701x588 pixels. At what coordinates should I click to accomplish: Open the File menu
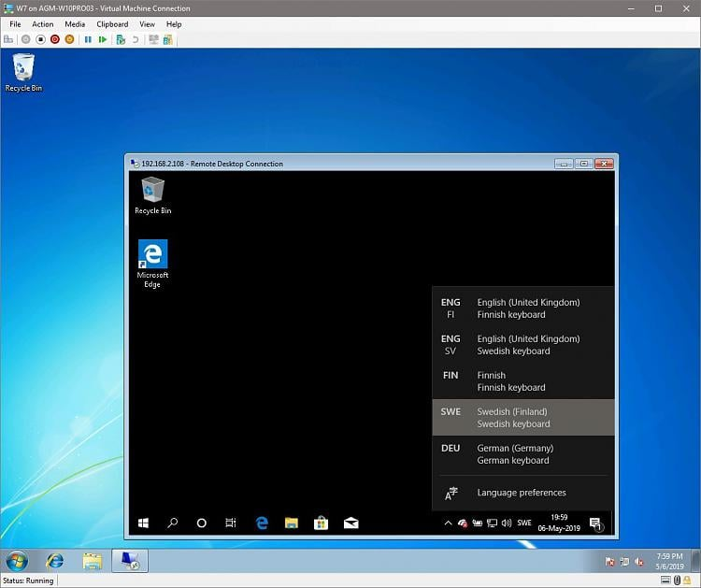pyautogui.click(x=15, y=24)
